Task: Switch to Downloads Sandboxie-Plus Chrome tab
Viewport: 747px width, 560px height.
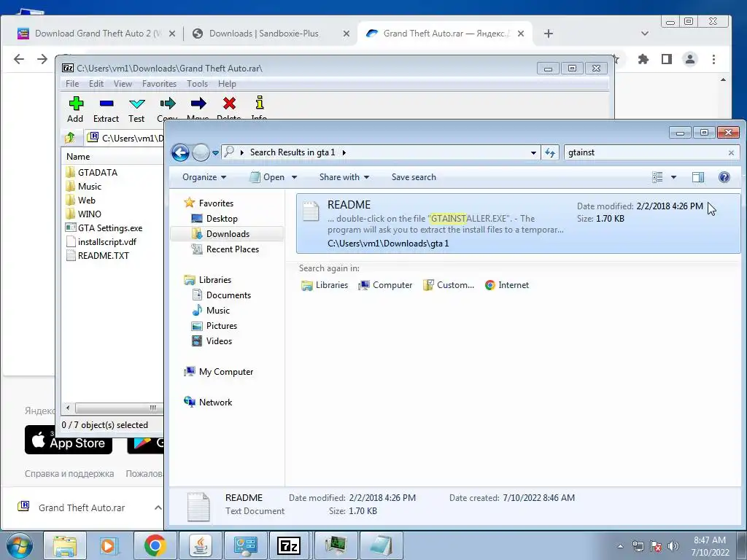Action: click(263, 34)
